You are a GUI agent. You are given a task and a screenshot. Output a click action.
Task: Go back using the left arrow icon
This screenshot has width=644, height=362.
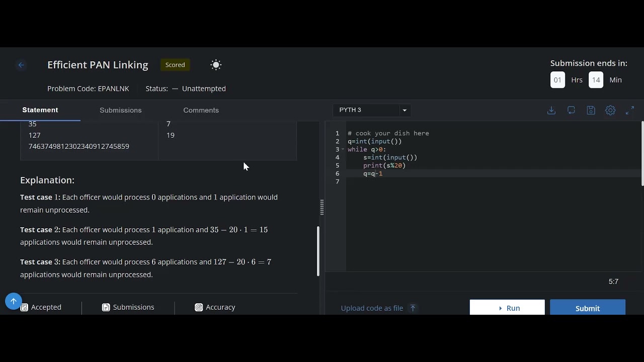coord(21,65)
